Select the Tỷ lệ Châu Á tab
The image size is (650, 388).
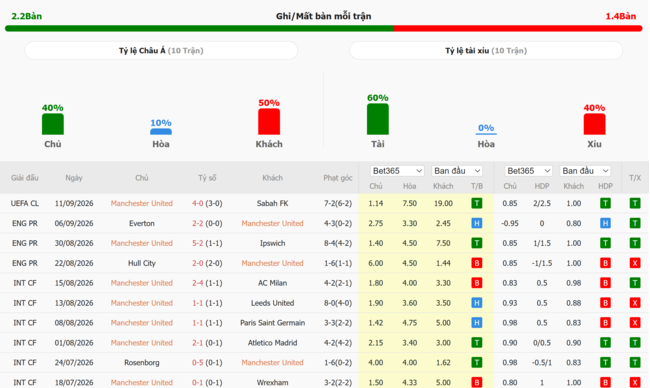coord(161,51)
